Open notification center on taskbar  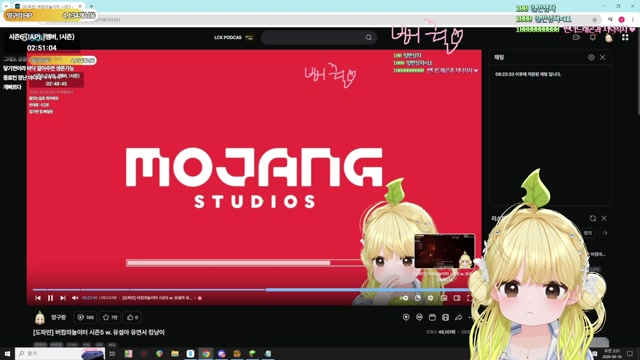(x=630, y=353)
